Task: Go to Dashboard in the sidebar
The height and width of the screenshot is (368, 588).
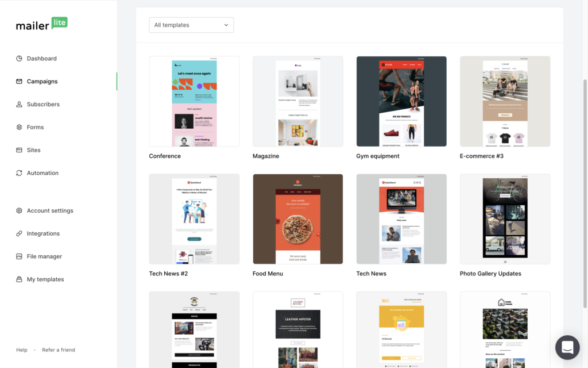Action: pos(41,58)
